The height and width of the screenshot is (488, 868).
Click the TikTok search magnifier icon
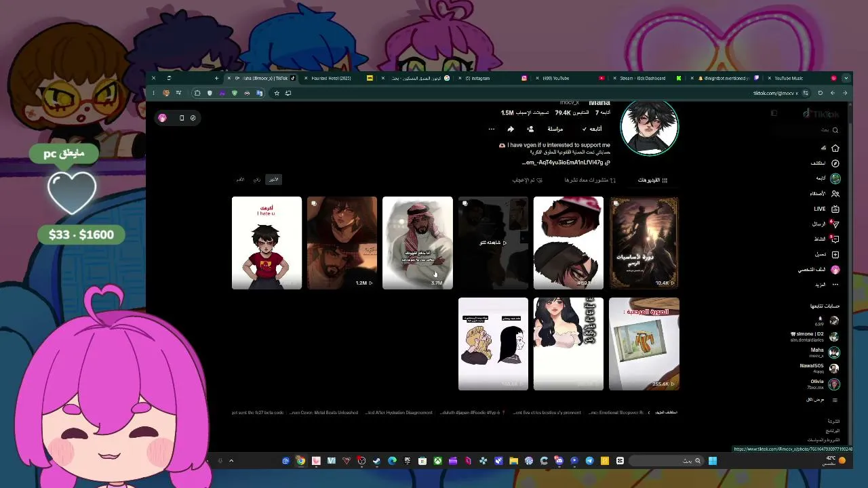click(x=835, y=130)
